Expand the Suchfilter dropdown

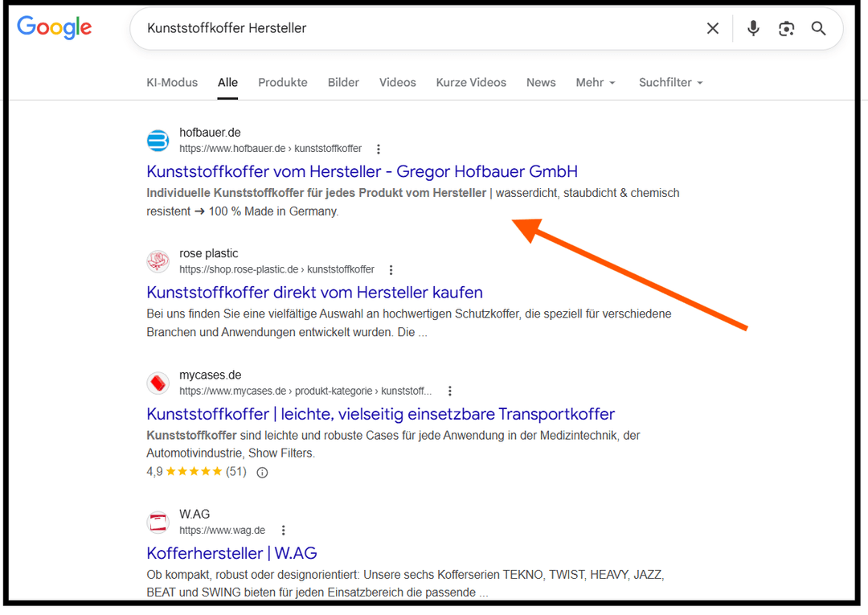tap(671, 83)
